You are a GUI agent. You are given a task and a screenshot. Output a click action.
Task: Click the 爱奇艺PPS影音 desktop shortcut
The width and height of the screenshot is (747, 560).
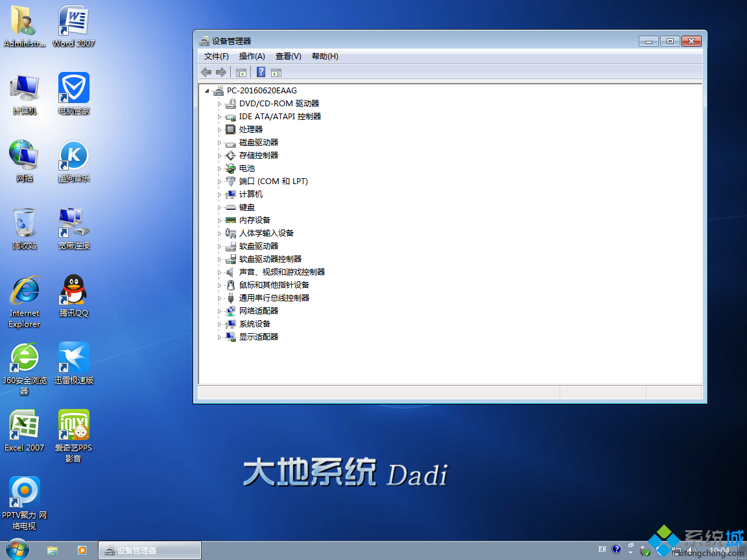coord(74,436)
